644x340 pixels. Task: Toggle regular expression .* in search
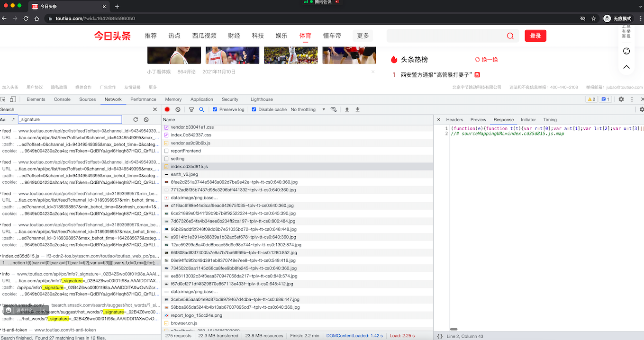[x=13, y=120]
